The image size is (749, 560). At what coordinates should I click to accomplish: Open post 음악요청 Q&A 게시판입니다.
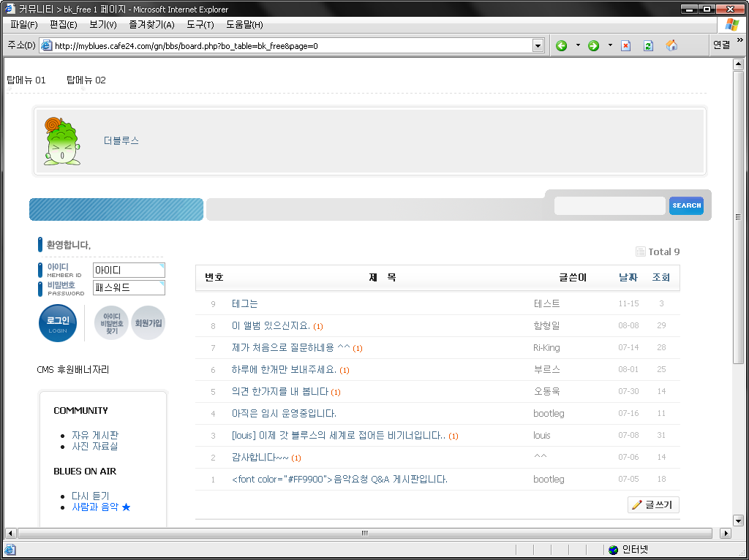point(339,480)
